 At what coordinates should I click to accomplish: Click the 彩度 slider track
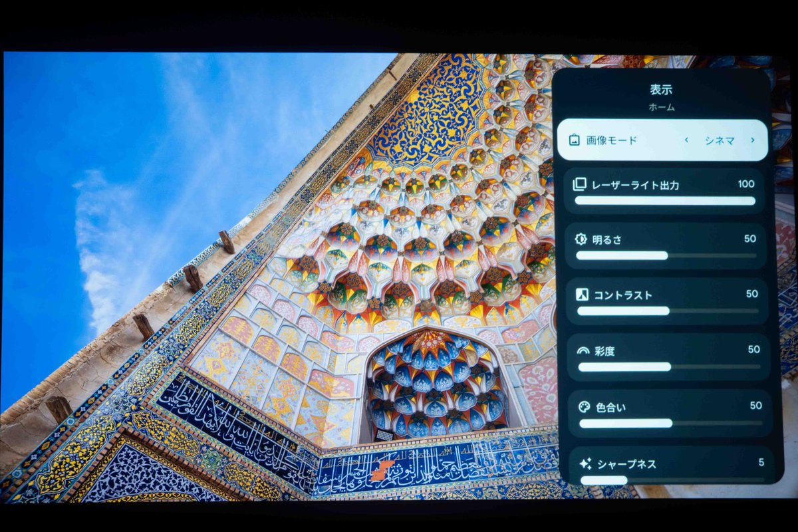pyautogui.click(x=668, y=366)
